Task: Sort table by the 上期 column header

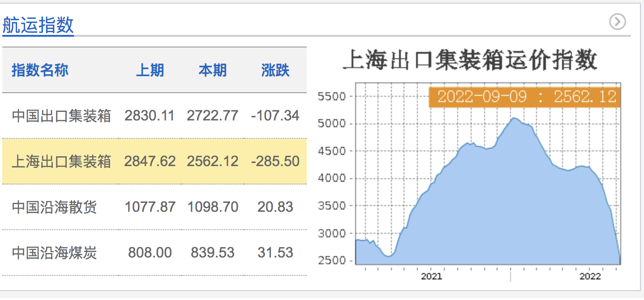Action: point(150,70)
